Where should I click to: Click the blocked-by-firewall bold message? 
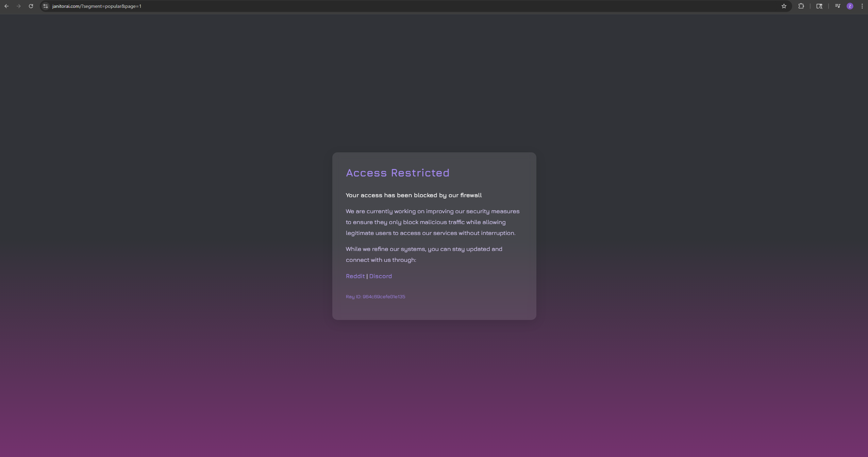tap(414, 195)
